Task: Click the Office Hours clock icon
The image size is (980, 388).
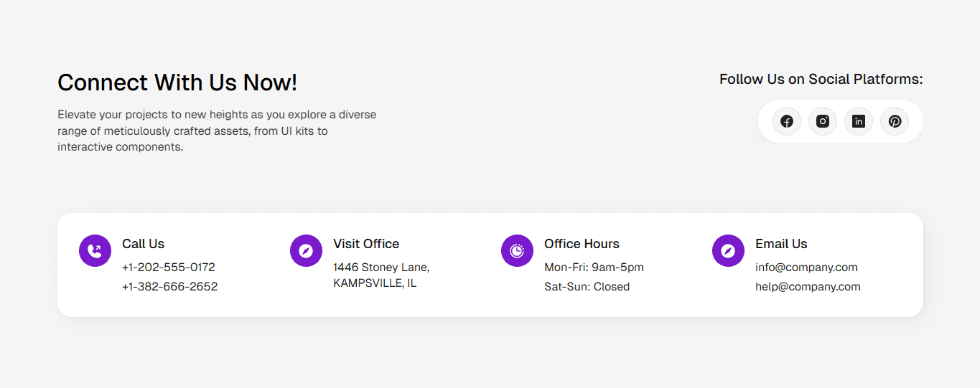Action: pyautogui.click(x=517, y=250)
